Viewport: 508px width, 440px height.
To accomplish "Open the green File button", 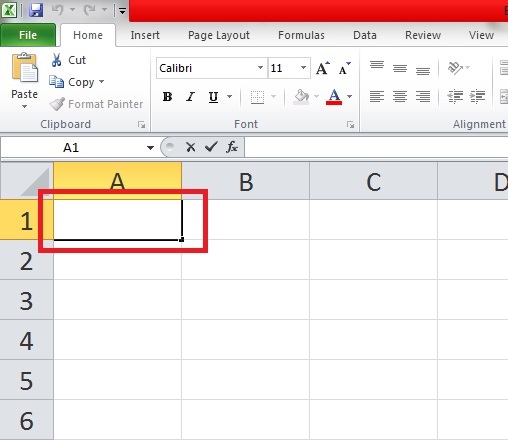I will (28, 35).
